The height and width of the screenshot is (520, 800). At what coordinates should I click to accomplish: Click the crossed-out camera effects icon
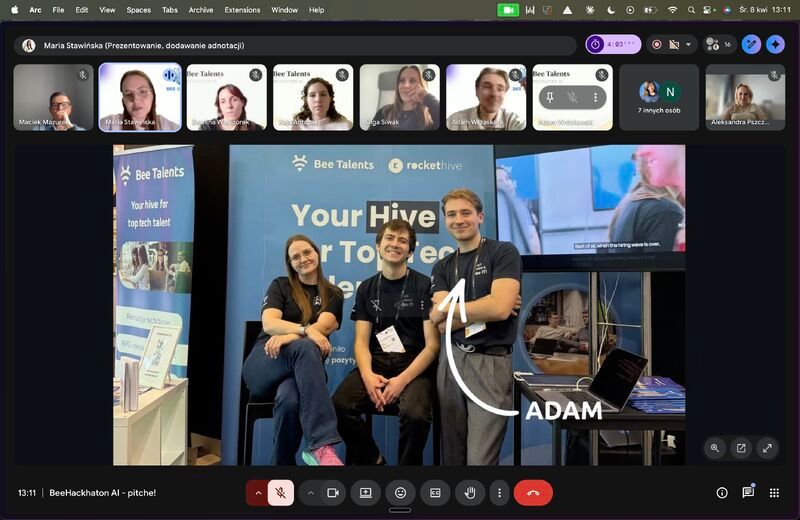point(674,44)
